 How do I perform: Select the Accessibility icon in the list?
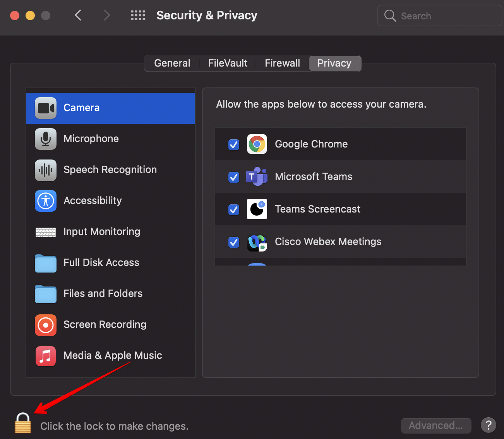[x=46, y=201]
